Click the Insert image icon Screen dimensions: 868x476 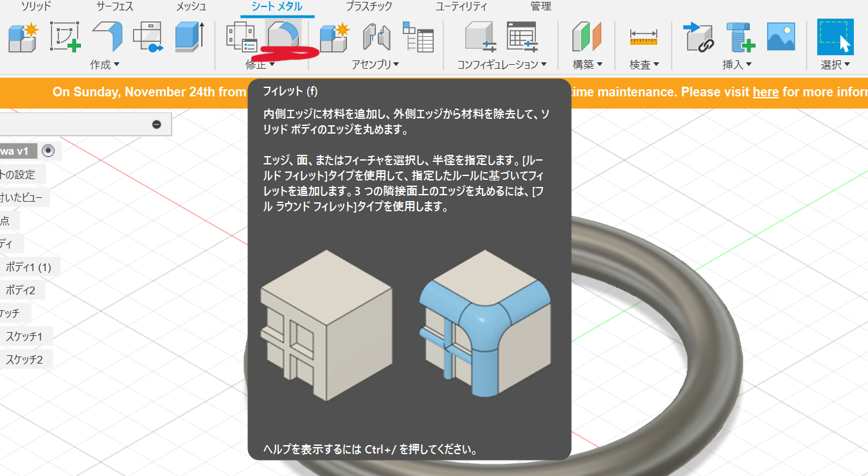781,37
